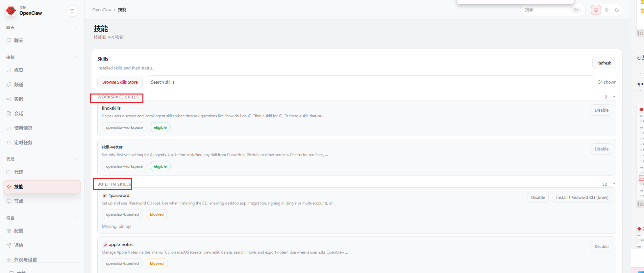Collapse the sidebar with the hamburger button
The image size is (644, 273).
[72, 11]
